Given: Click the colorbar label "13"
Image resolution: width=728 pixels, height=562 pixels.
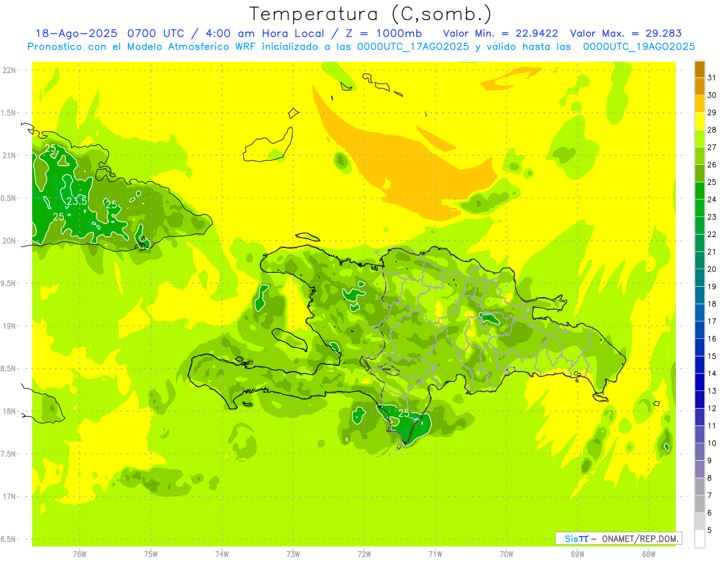Looking at the screenshot, I should (712, 391).
